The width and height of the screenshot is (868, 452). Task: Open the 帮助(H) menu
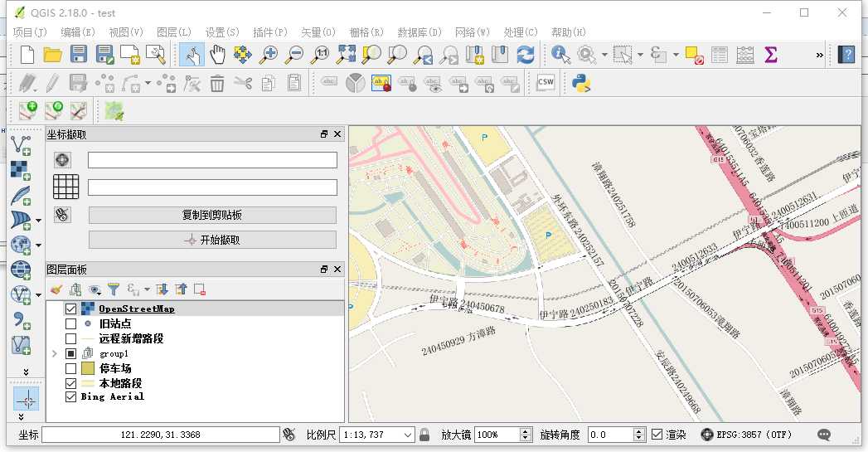pyautogui.click(x=569, y=32)
